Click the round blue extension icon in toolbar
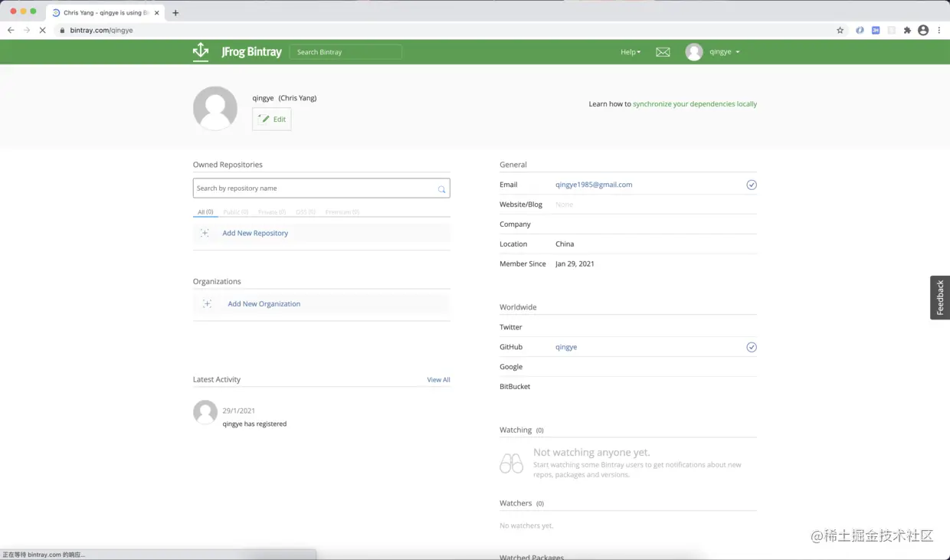950x560 pixels. pyautogui.click(x=860, y=31)
